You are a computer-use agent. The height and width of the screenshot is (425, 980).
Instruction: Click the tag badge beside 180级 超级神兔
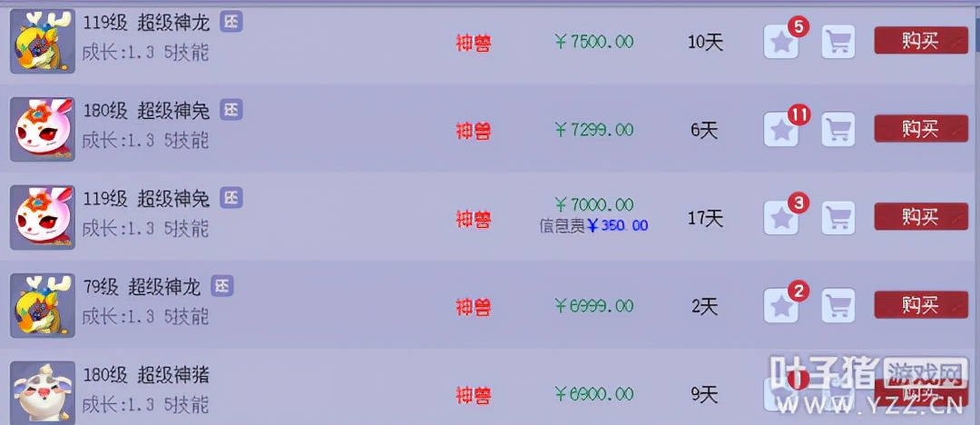coord(231,110)
